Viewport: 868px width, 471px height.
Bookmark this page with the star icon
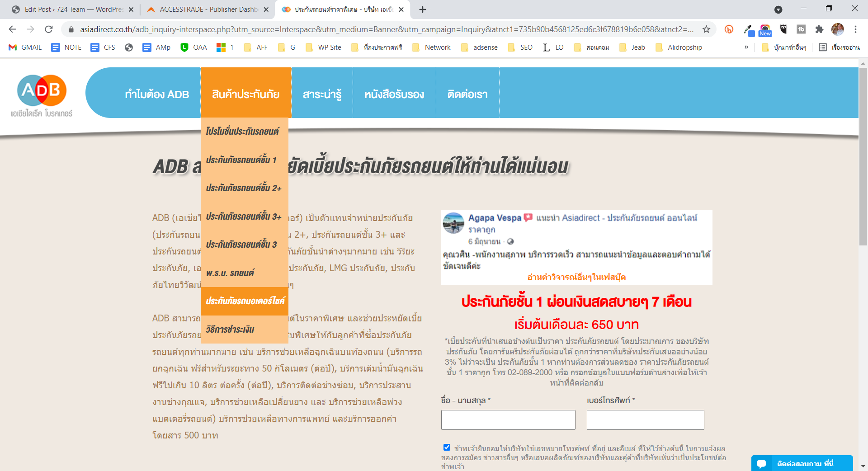(x=706, y=29)
